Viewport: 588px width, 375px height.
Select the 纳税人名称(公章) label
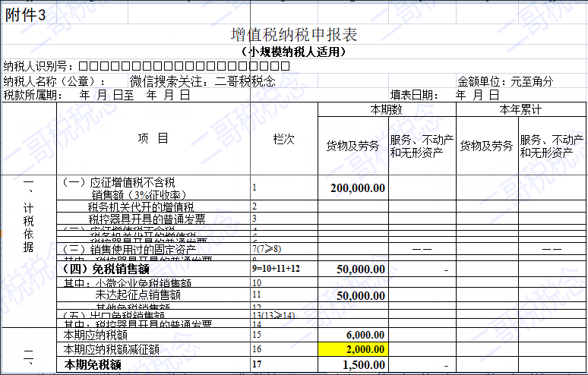55,81
